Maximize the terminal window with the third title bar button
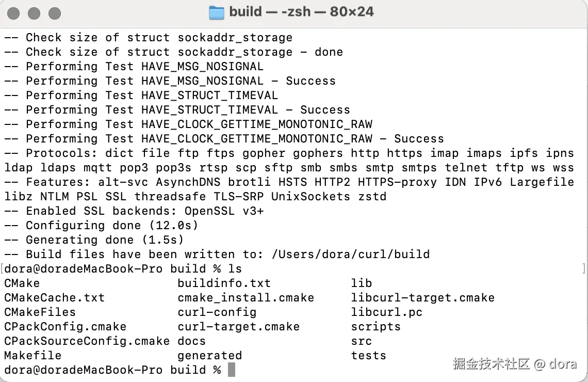Viewport: 588px width, 382px height. 54,13
